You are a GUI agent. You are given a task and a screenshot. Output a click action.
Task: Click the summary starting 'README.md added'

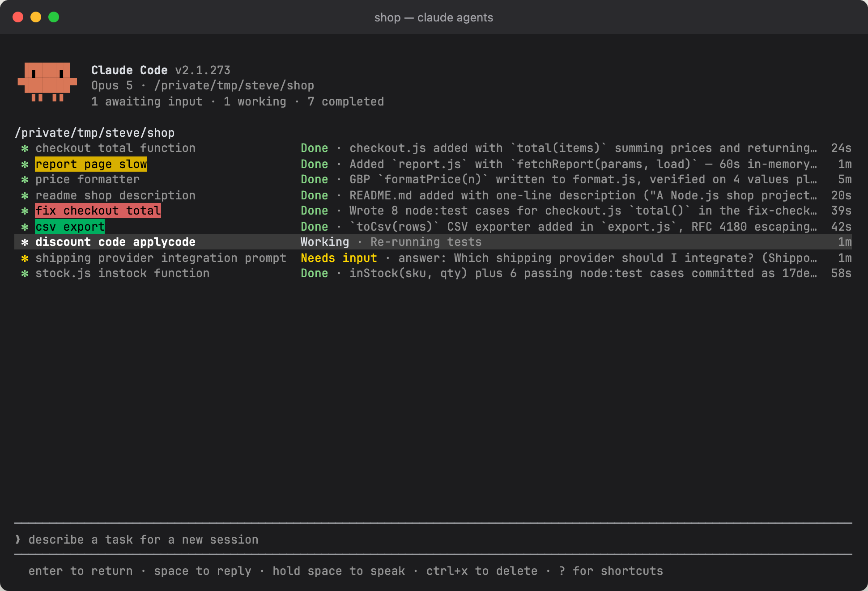click(583, 195)
